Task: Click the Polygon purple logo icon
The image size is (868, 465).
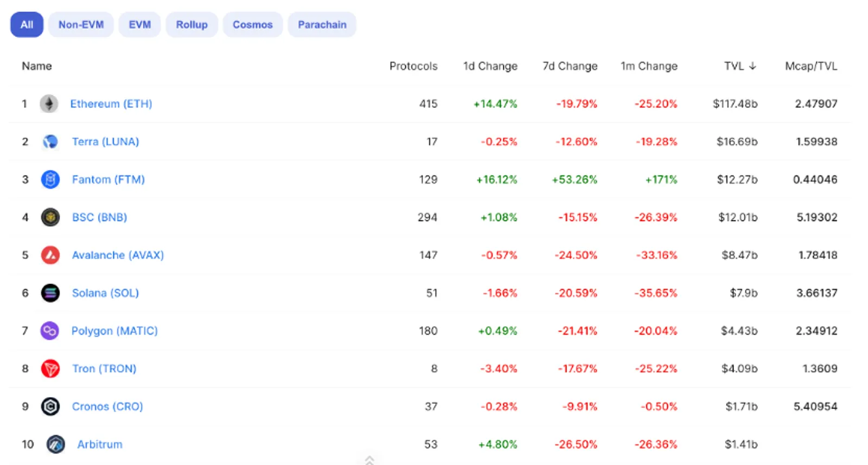Action: click(x=50, y=331)
